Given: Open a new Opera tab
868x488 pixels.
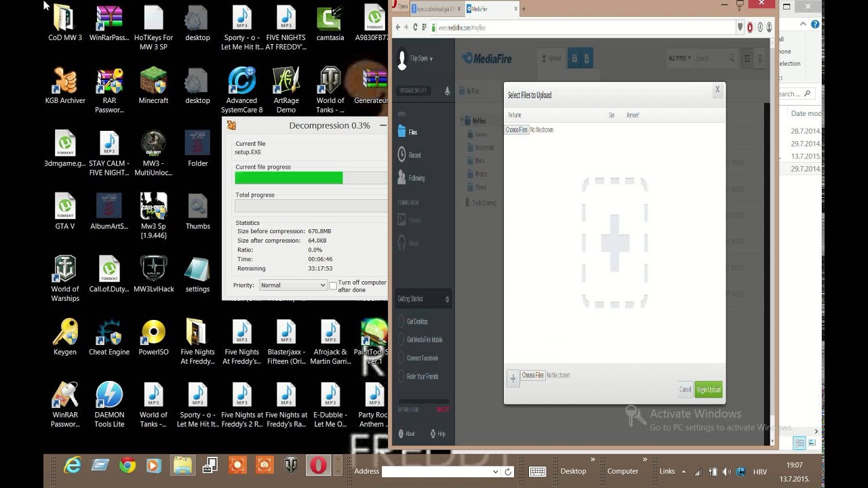Looking at the screenshot, I should pos(524,9).
